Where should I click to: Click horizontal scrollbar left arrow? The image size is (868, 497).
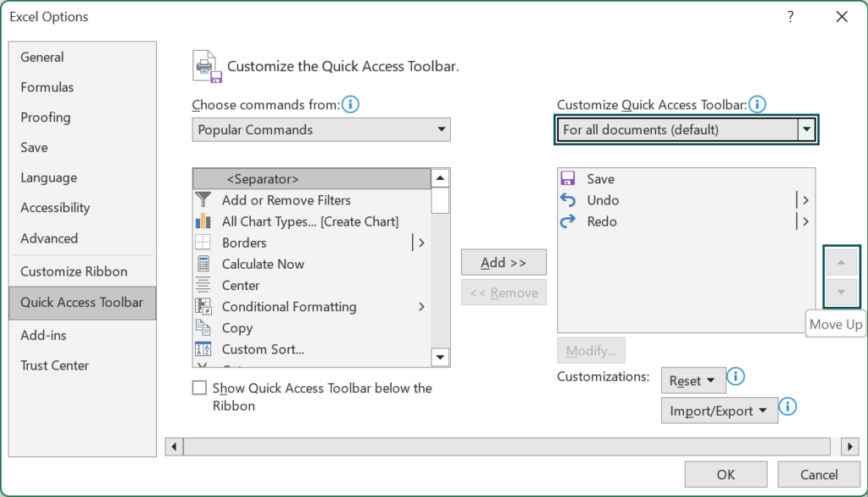pyautogui.click(x=175, y=447)
